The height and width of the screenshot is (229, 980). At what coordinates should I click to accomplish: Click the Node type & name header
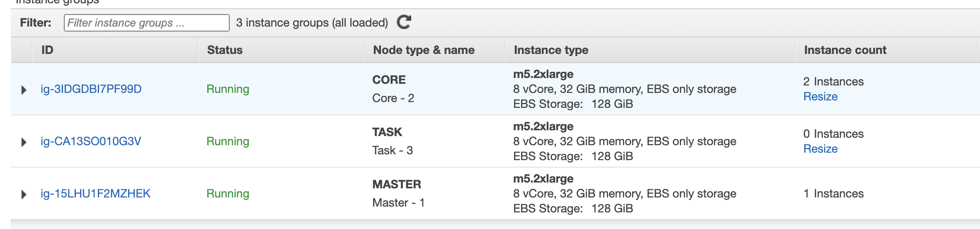click(424, 50)
